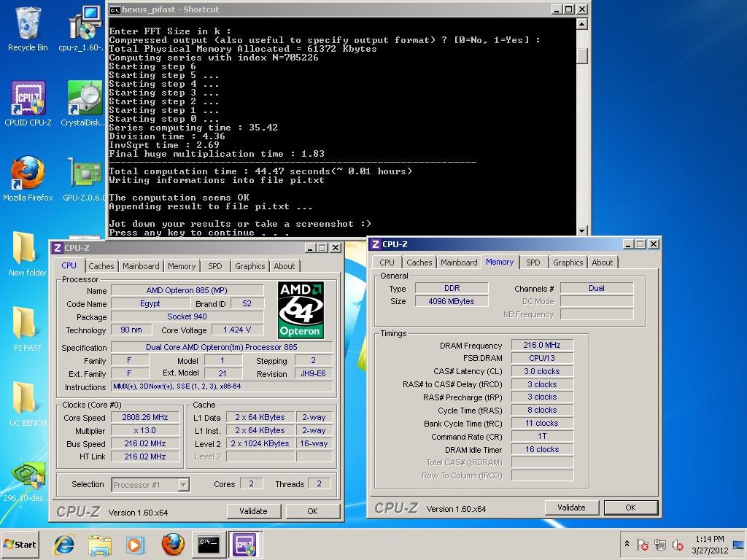The image size is (747, 560).
Task: Click the Size value 4096 MBytes
Action: 452,301
